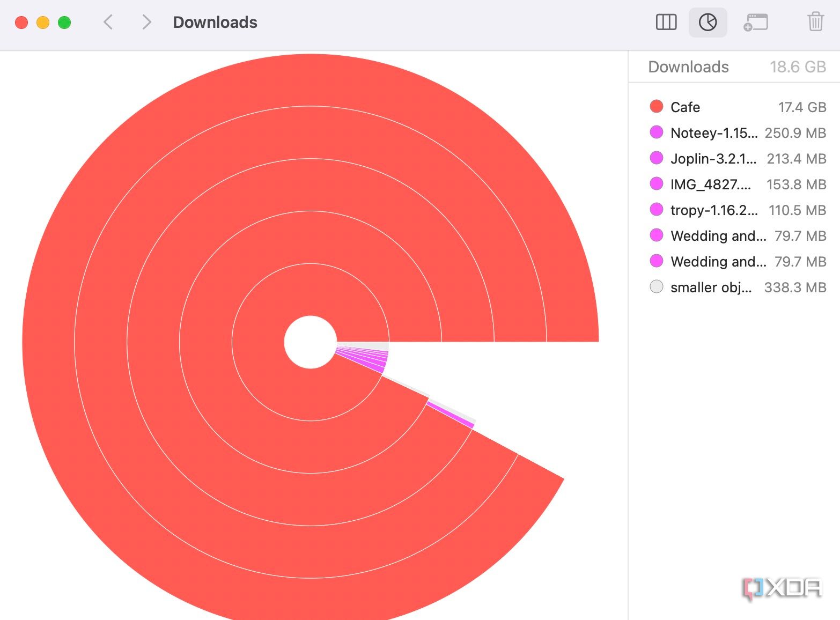Click the magenta dot beside Joplin-3.2.1
Image resolution: width=840 pixels, height=620 pixels.
click(x=656, y=158)
